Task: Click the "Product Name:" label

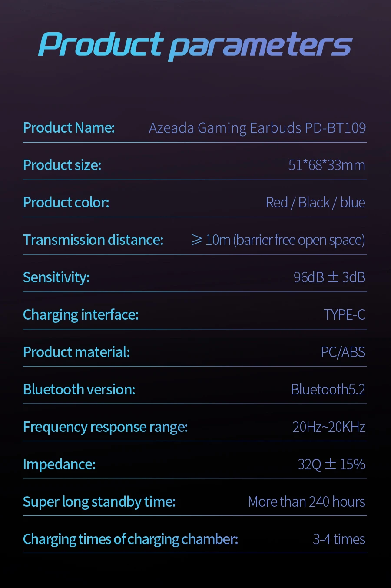Action: pos(69,128)
